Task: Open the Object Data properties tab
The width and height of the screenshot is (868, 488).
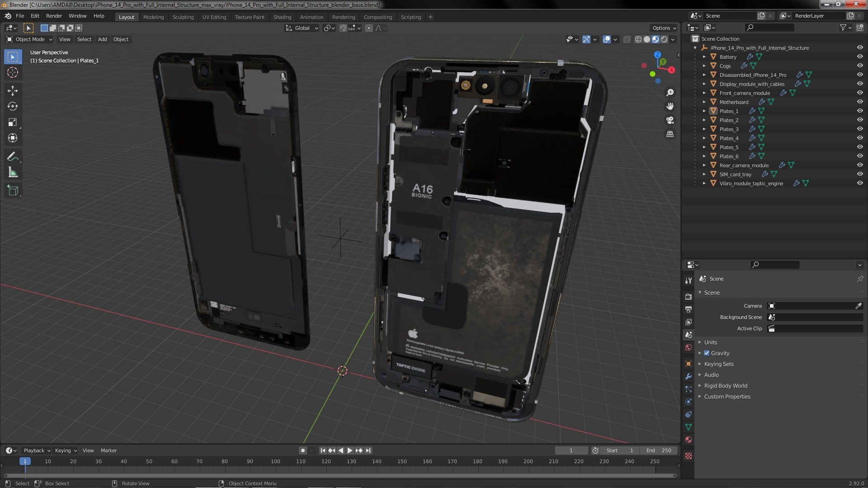Action: point(689,427)
